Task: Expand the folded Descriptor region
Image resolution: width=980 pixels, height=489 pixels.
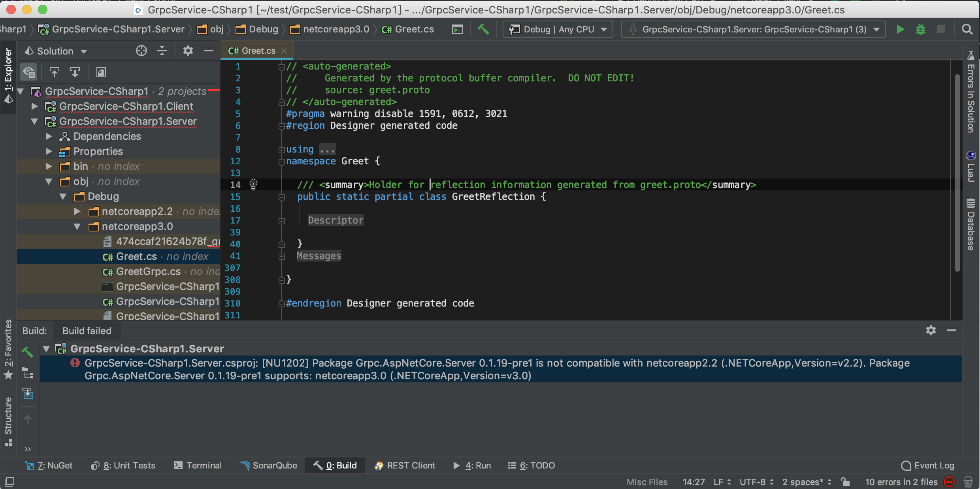Action: pyautogui.click(x=282, y=221)
